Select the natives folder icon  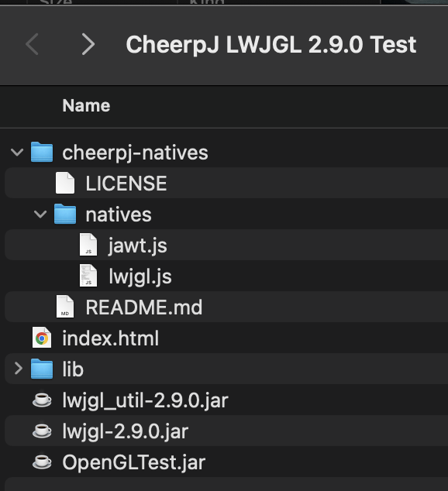click(65, 214)
